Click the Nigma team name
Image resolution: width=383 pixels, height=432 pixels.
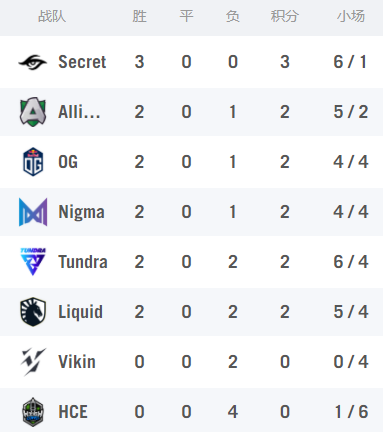(82, 212)
